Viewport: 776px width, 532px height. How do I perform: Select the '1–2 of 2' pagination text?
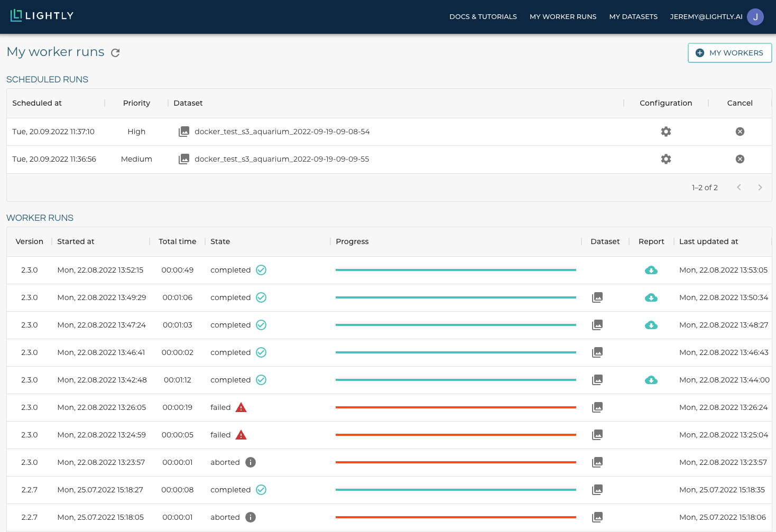pyautogui.click(x=705, y=188)
